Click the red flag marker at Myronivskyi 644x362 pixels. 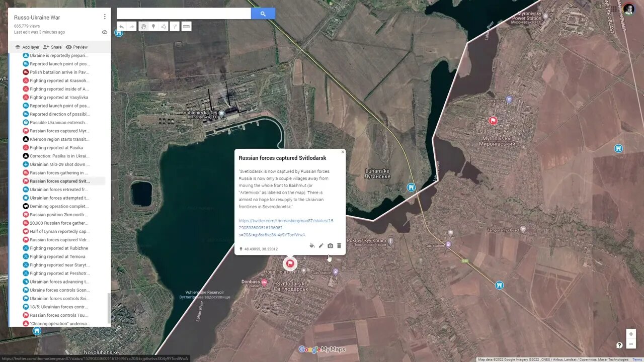(x=493, y=120)
